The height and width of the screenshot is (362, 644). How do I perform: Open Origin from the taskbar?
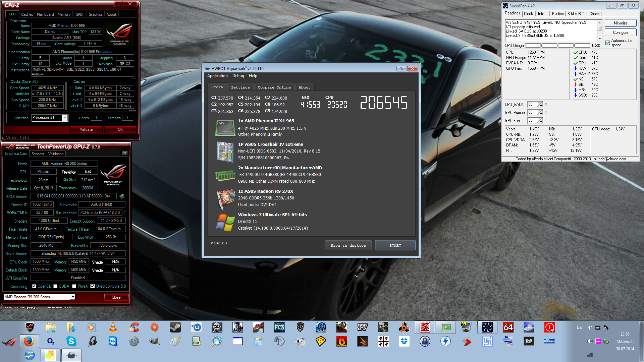[154, 327]
